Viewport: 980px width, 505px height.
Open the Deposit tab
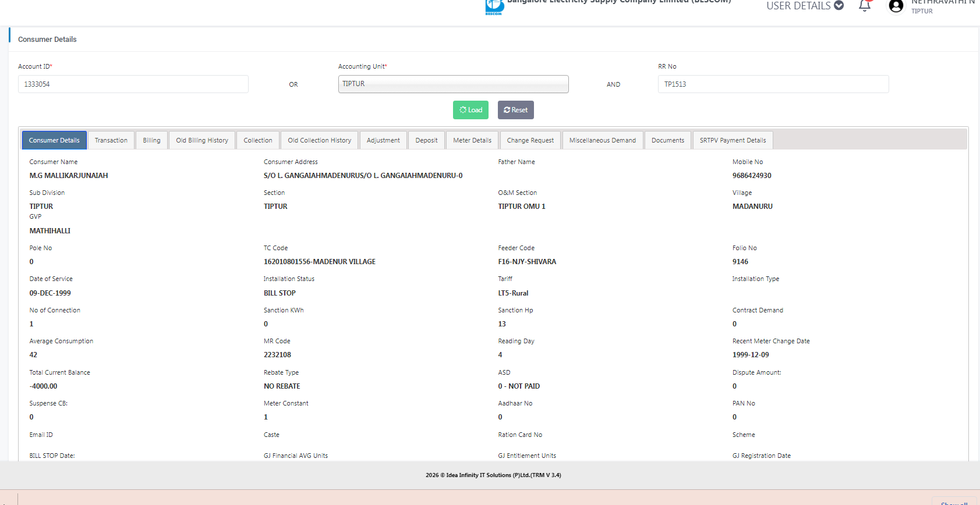click(426, 140)
